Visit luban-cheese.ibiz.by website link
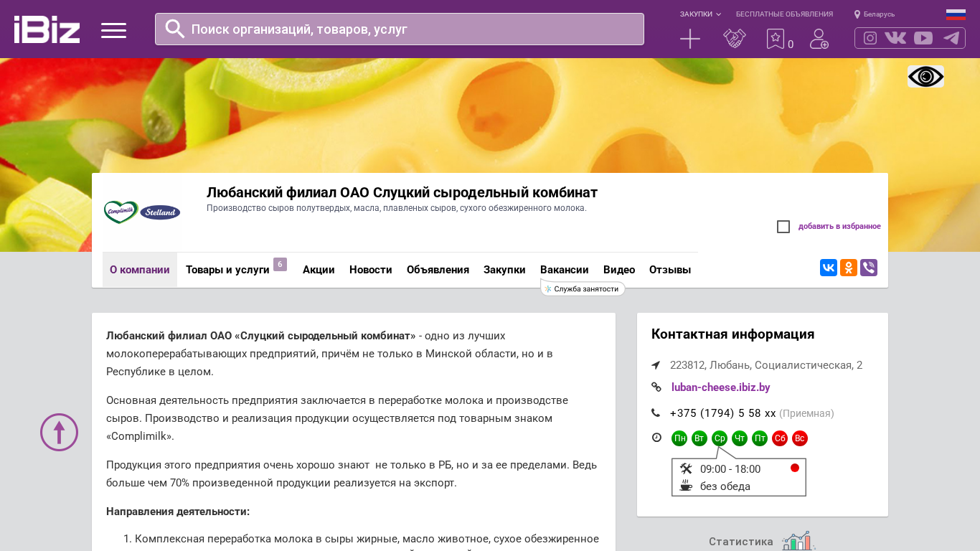Screen dimensions: 980x551 point(721,387)
